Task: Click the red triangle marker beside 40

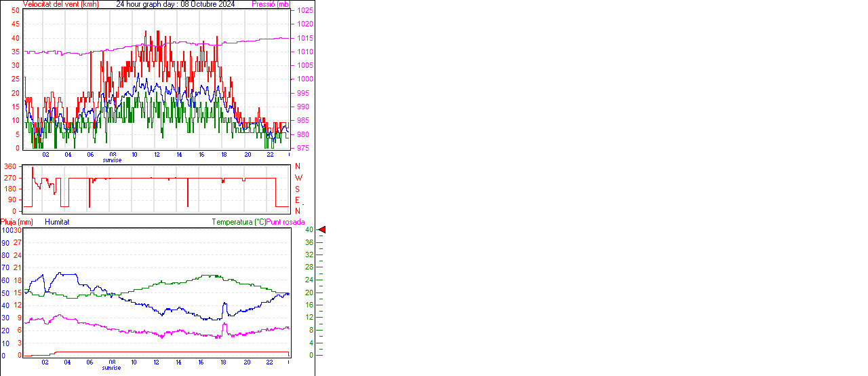Action: click(x=322, y=230)
